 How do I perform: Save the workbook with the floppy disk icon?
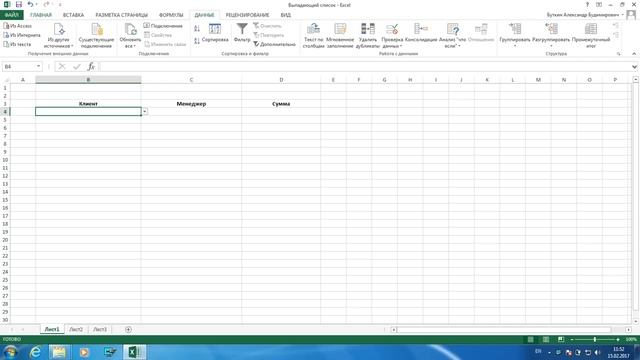18,4
